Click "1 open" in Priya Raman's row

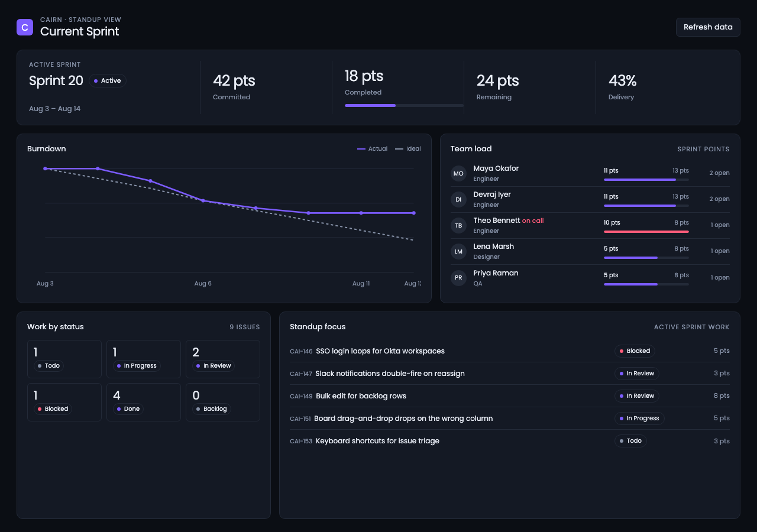[x=720, y=278]
